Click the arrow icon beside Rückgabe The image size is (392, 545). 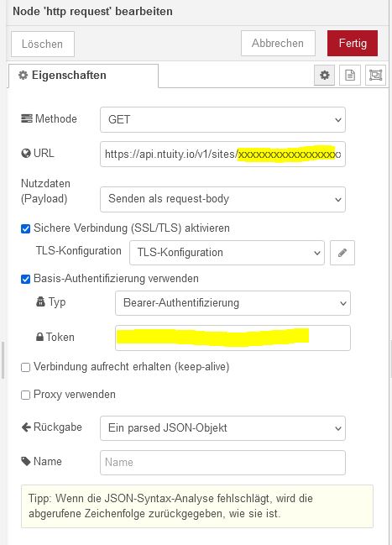coord(26,427)
